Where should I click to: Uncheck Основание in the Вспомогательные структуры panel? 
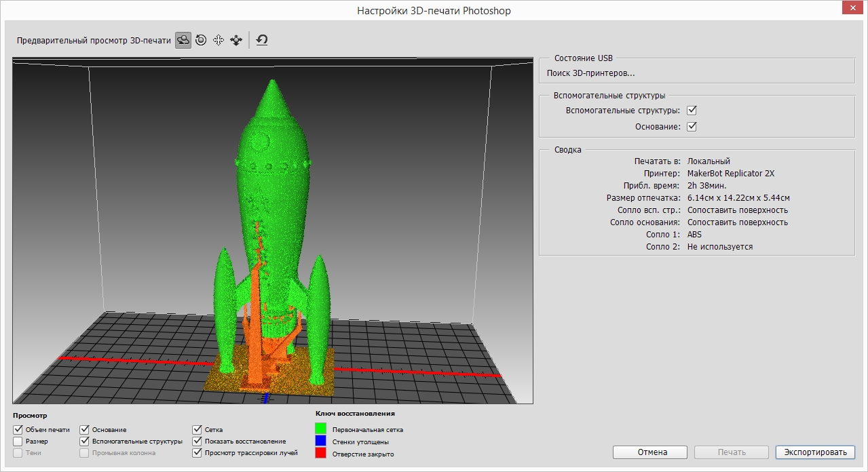[692, 126]
